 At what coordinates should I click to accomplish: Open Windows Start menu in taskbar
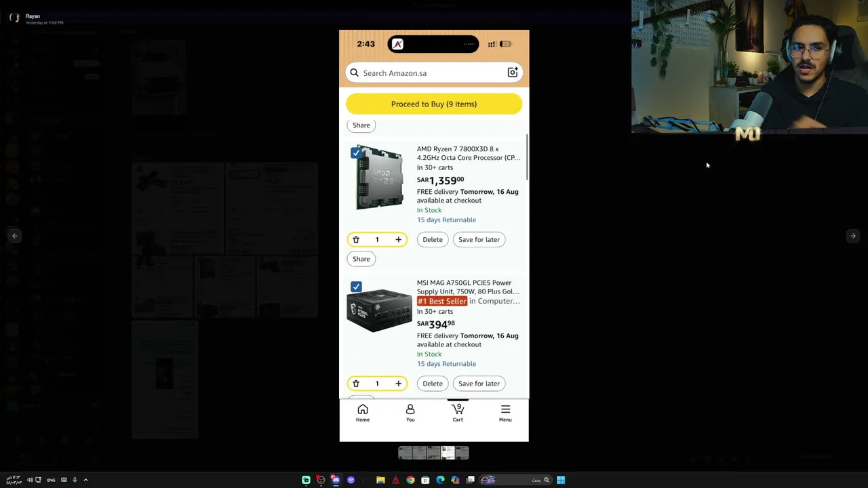561,480
